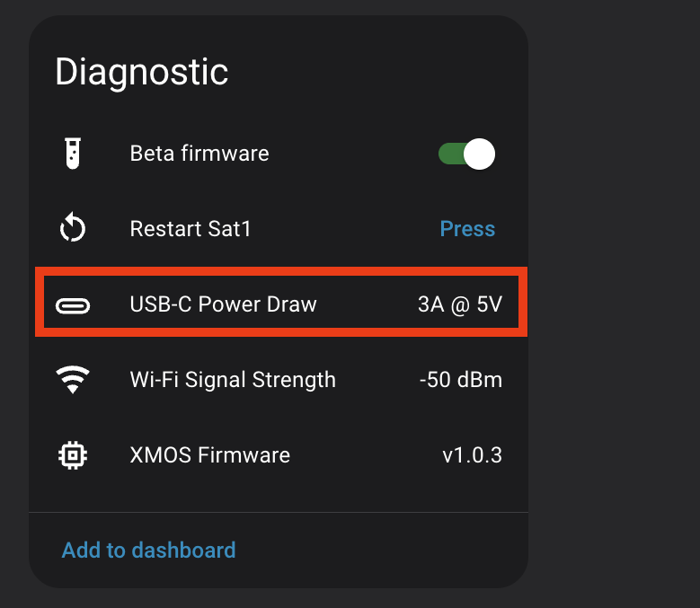Click the divider above Add to dashboard
Image resolution: width=700 pixels, height=608 pixels.
click(x=279, y=512)
